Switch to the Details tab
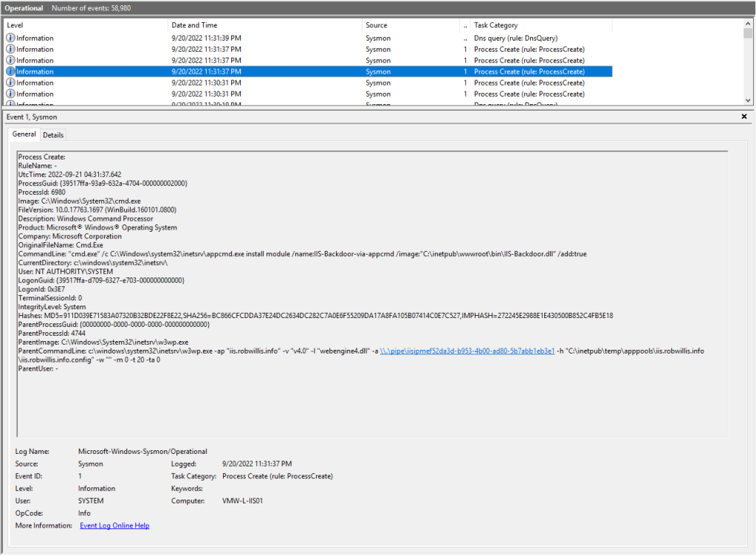This screenshot has width=756, height=555. point(52,134)
